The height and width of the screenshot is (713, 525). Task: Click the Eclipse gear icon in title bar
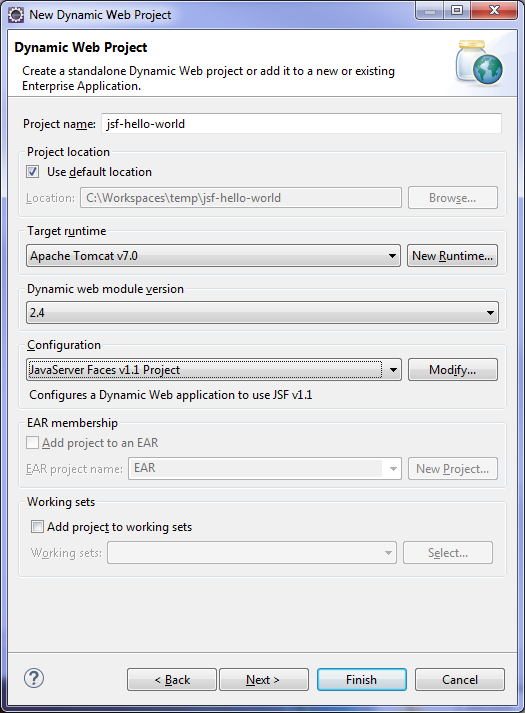[16, 15]
